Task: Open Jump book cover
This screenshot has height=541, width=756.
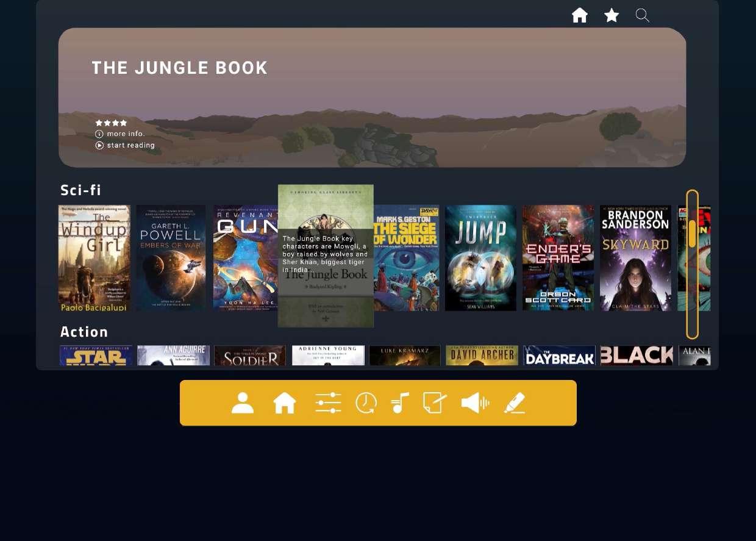Action: click(x=481, y=258)
